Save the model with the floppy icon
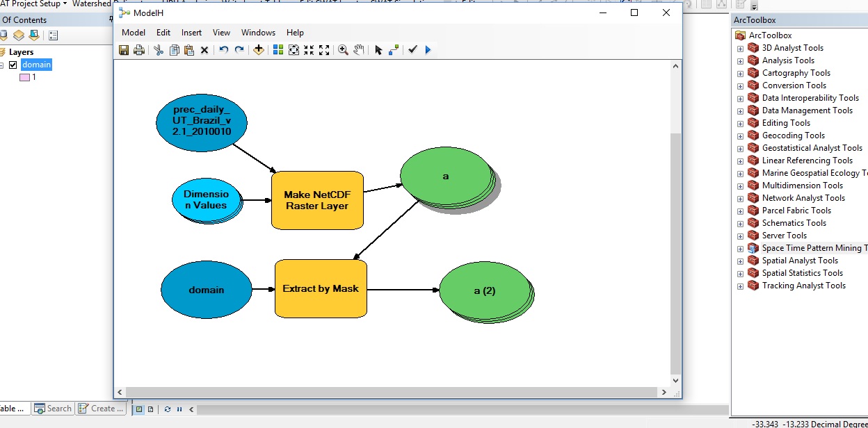This screenshot has width=868, height=428. (124, 50)
